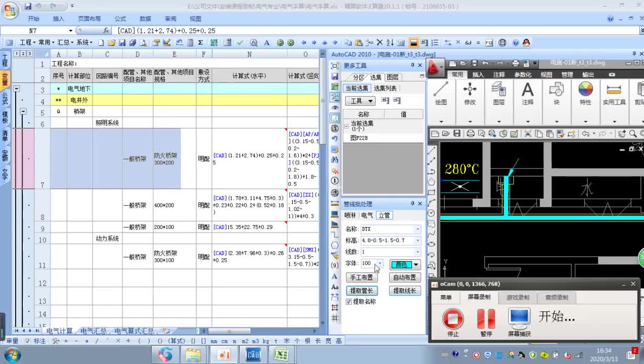Click the green checkmark toolbar icon
The image size is (644, 364).
(x=240, y=43)
